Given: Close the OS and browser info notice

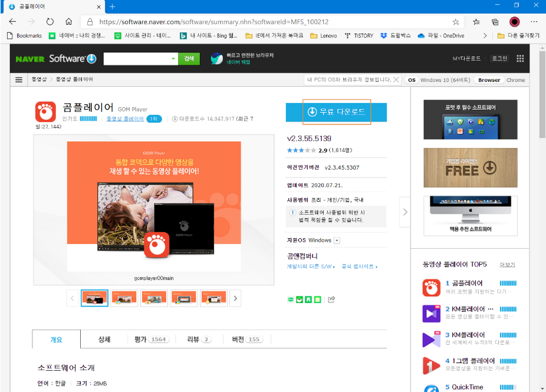Looking at the screenshot, I should [396, 80].
